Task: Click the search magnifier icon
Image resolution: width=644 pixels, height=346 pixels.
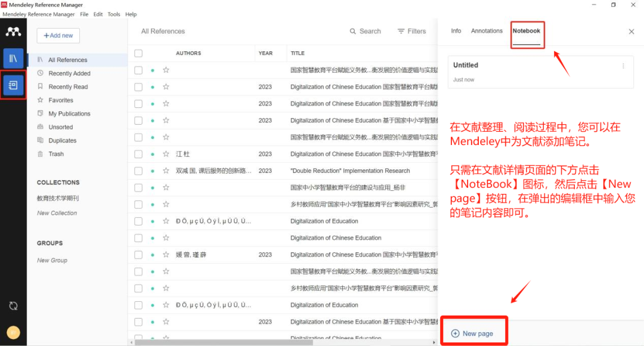Action: [353, 31]
